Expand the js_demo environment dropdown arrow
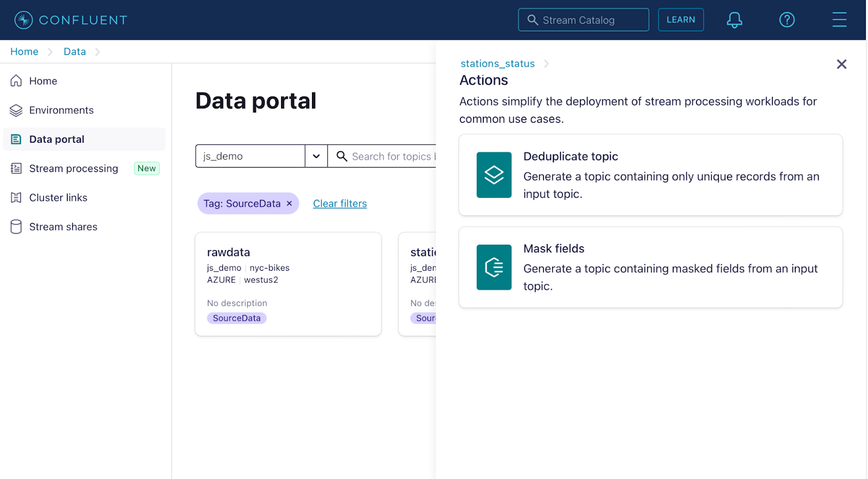Screen dimensions: 868x479 pyautogui.click(x=316, y=156)
